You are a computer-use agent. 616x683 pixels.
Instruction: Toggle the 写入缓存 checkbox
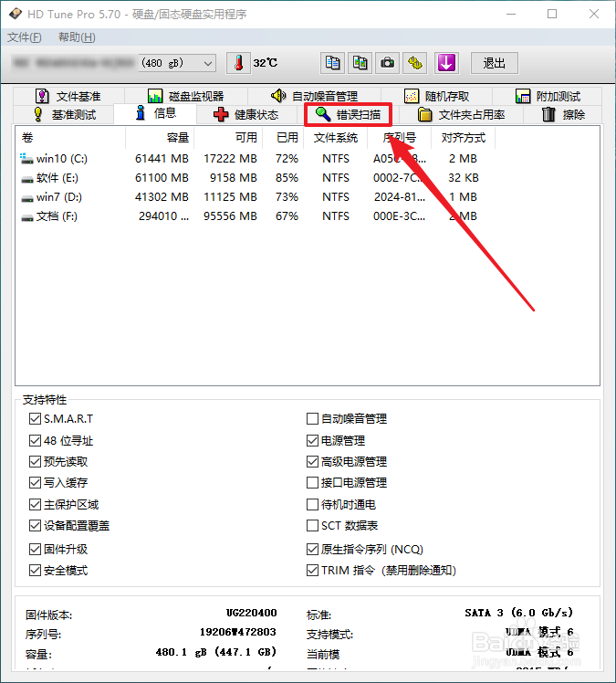35,482
